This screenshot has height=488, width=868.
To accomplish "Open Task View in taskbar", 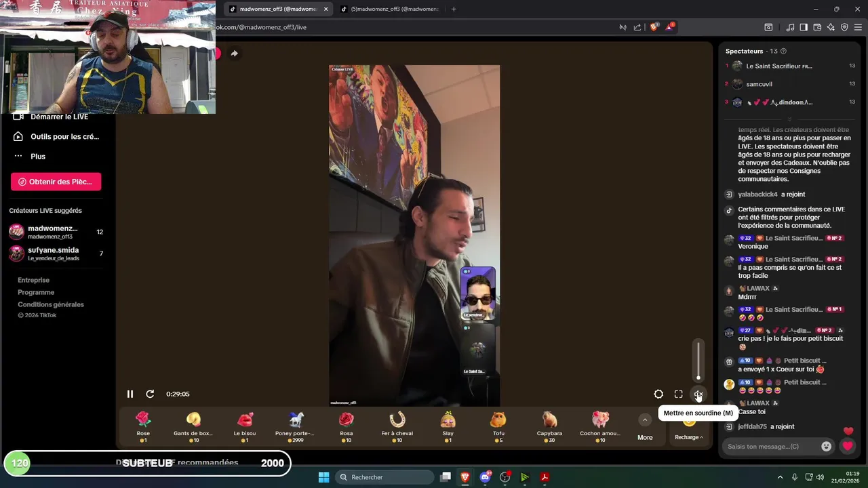I will pos(446,477).
